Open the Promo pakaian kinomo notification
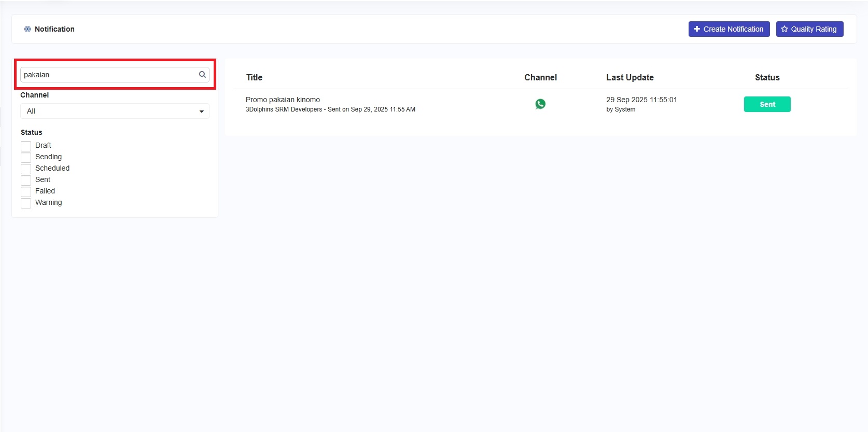This screenshot has height=432, width=868. 283,100
